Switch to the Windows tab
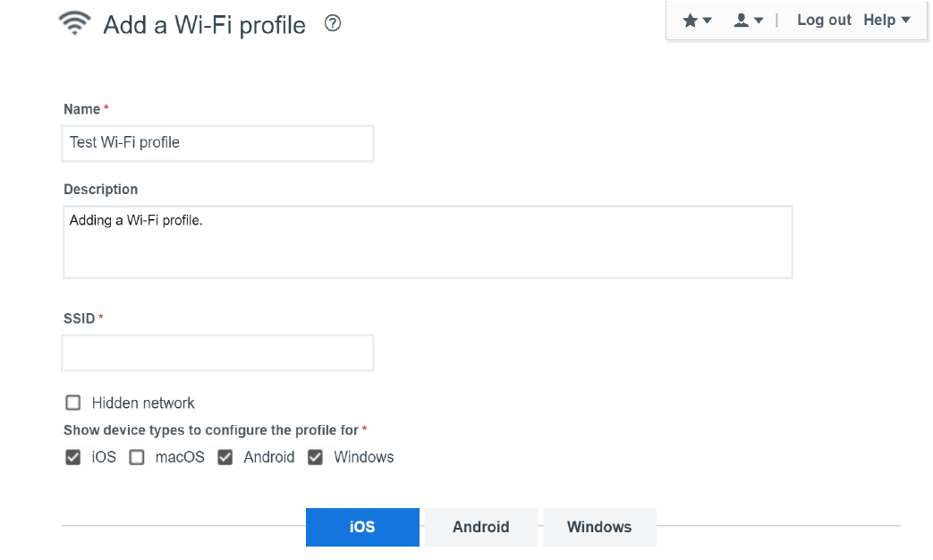 pos(599,527)
